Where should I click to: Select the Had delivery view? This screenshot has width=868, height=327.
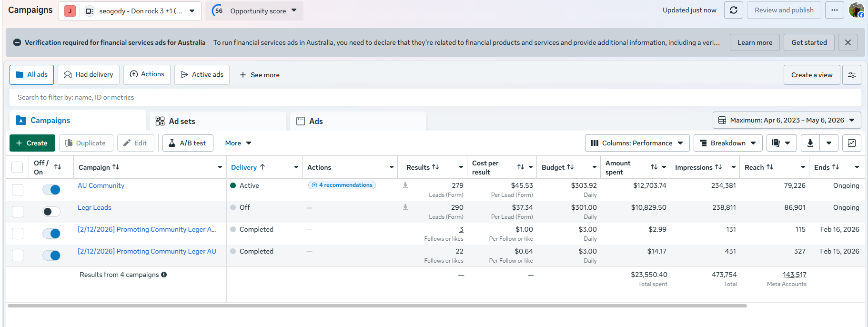[x=89, y=75]
